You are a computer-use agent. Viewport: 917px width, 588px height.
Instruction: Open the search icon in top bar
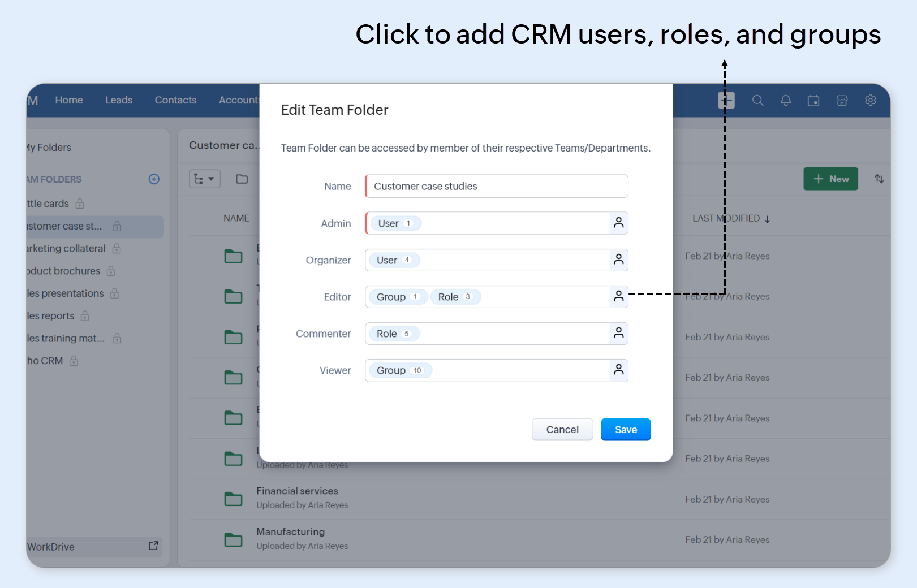pyautogui.click(x=757, y=101)
